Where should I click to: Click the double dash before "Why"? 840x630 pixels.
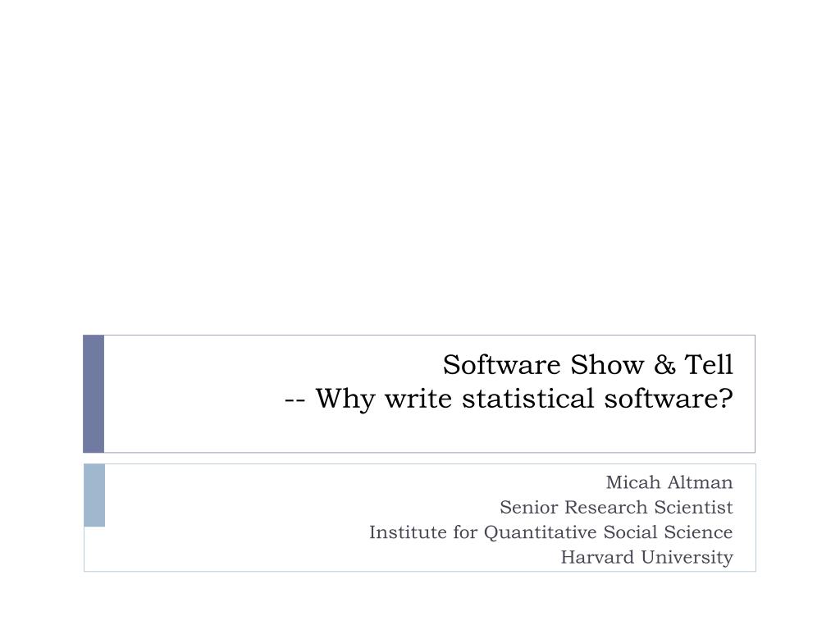(x=294, y=399)
